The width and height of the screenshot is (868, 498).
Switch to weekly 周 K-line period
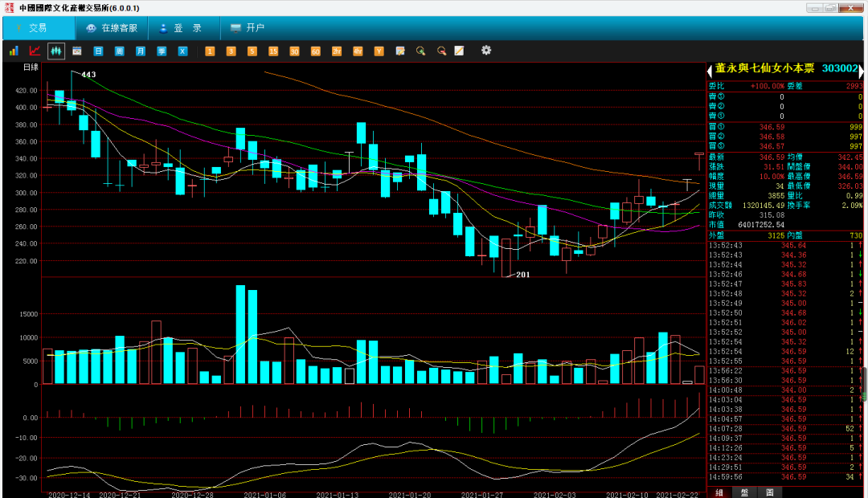click(119, 51)
